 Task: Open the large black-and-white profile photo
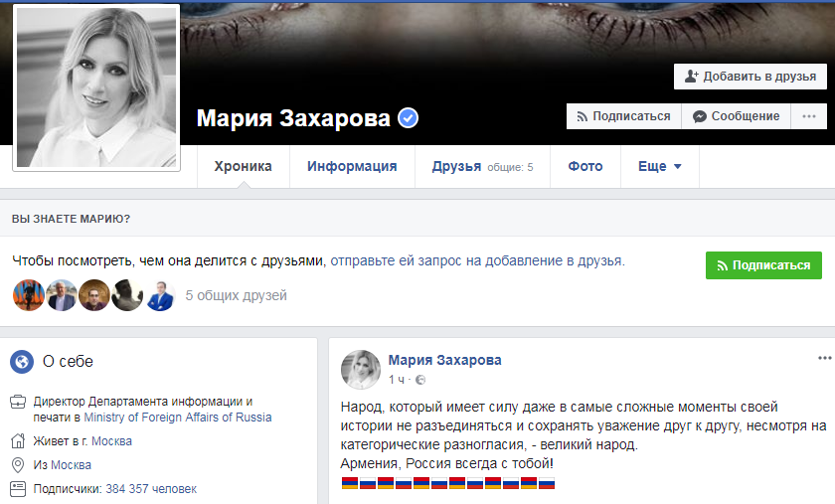[x=96, y=87]
